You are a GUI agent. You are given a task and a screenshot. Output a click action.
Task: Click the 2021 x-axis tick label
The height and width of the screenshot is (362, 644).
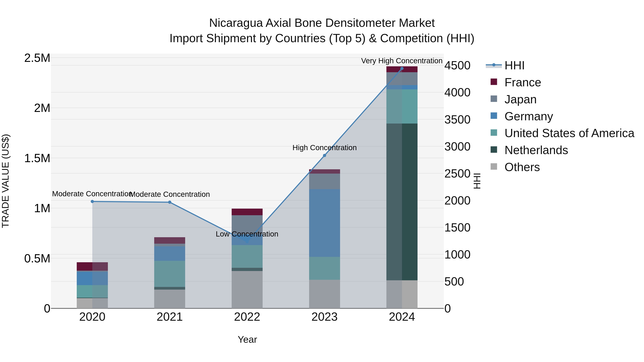[170, 317]
